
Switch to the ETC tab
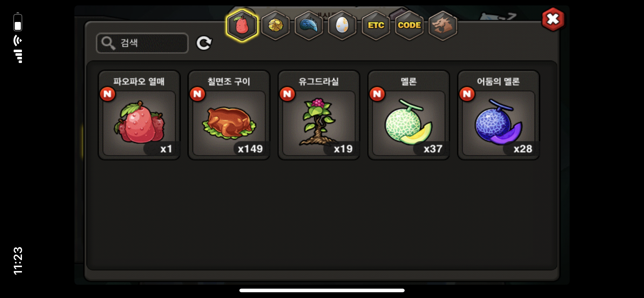pyautogui.click(x=376, y=25)
